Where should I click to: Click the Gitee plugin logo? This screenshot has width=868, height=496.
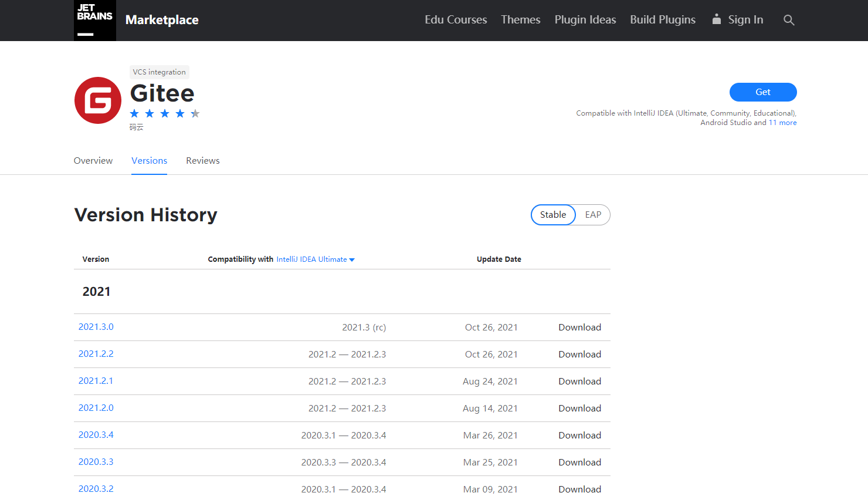pos(98,100)
